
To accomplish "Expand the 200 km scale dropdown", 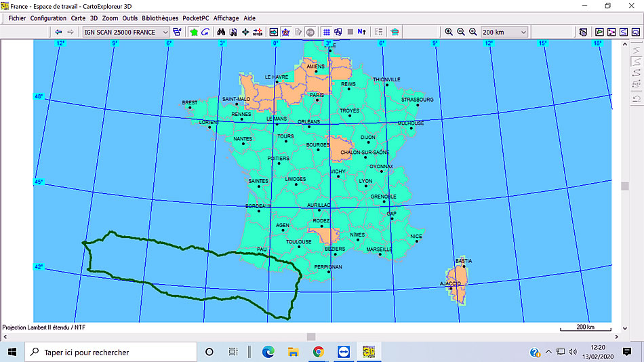I will tap(523, 32).
